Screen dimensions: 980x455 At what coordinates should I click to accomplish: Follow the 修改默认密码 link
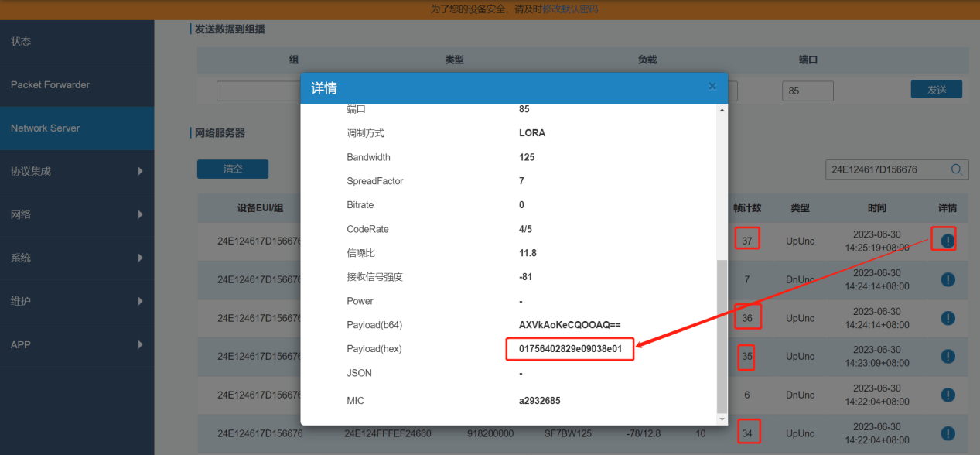(570, 9)
